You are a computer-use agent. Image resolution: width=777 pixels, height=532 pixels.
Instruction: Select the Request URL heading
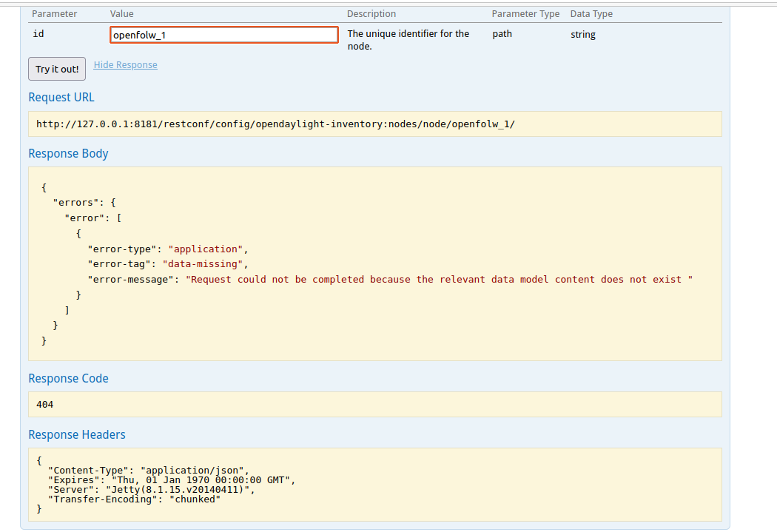coord(61,98)
